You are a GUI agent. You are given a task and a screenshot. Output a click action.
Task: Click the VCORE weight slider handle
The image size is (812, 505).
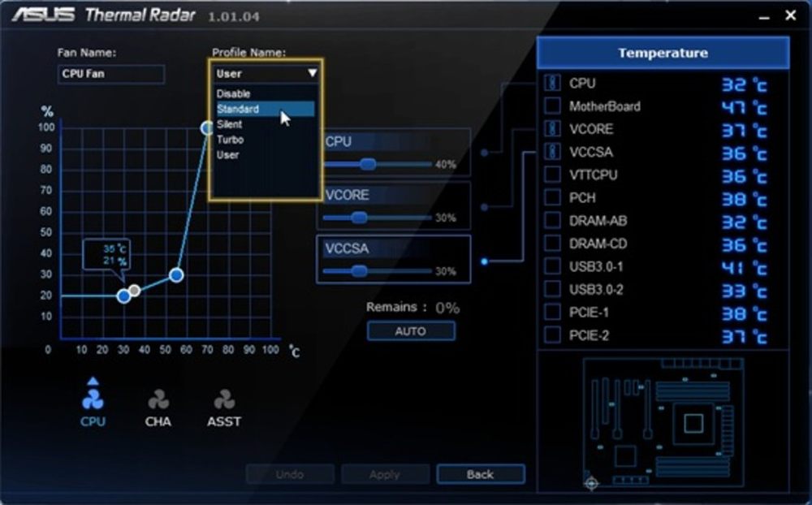pyautogui.click(x=359, y=218)
